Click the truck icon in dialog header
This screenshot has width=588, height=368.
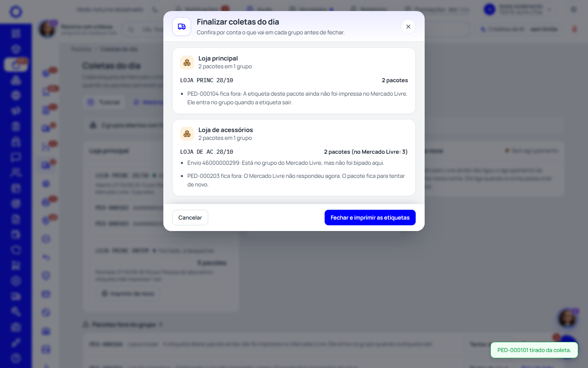(182, 27)
